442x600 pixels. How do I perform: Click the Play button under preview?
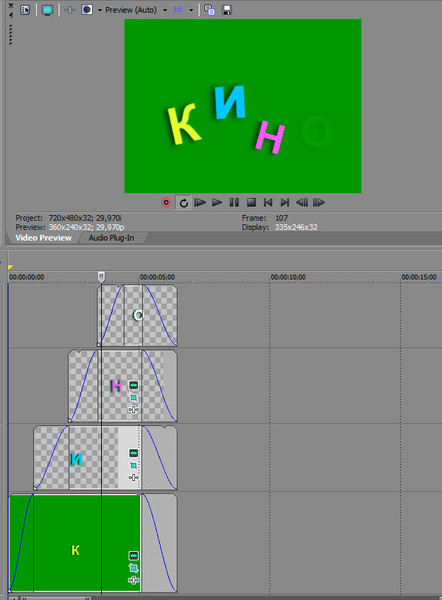coord(217,202)
